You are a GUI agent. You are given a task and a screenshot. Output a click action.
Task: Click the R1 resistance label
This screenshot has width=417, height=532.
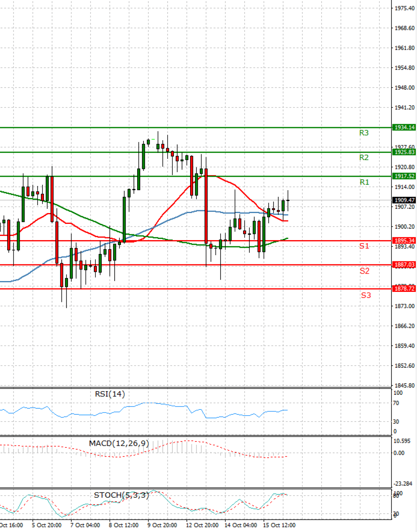click(x=364, y=182)
